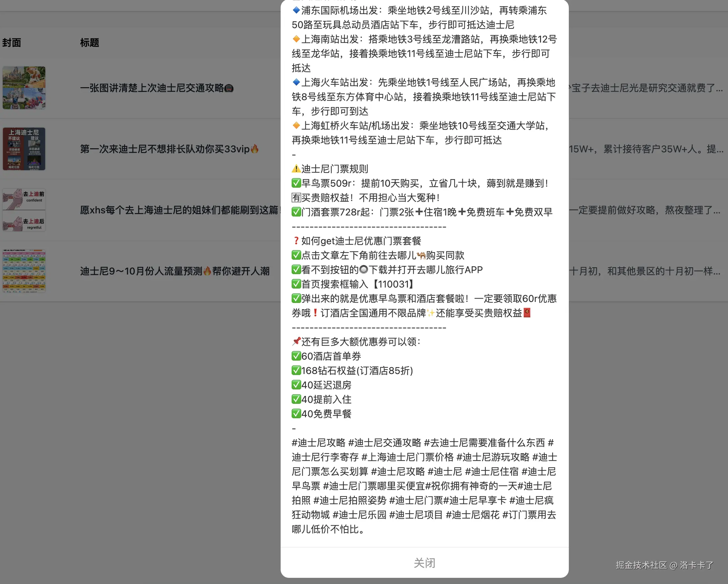Click red question mark before 如何get迪士尼
The height and width of the screenshot is (584, 728).
point(296,241)
